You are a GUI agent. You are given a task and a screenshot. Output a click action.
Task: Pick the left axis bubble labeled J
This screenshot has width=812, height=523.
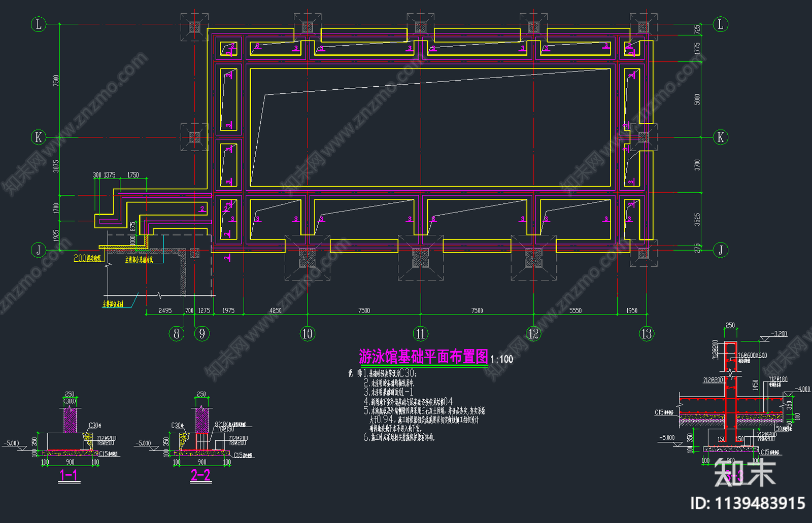[x=39, y=250]
